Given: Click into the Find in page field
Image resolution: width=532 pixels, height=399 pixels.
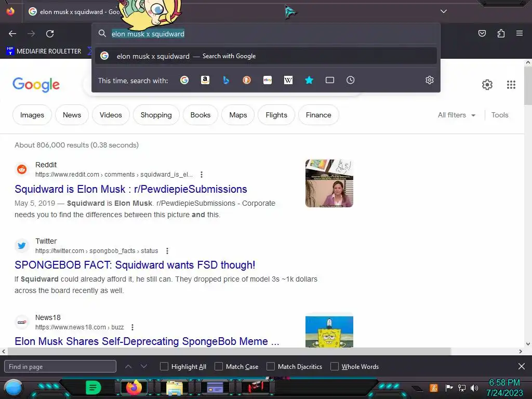Looking at the screenshot, I should [x=60, y=366].
